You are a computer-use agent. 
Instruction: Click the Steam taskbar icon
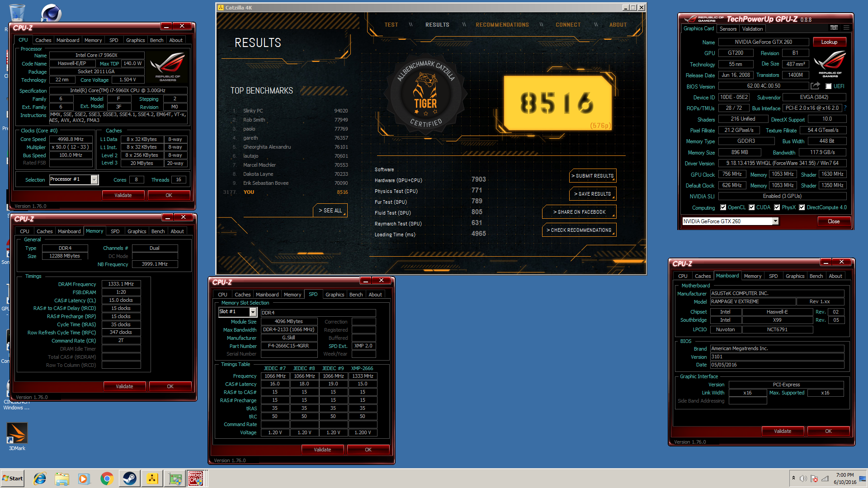click(129, 479)
